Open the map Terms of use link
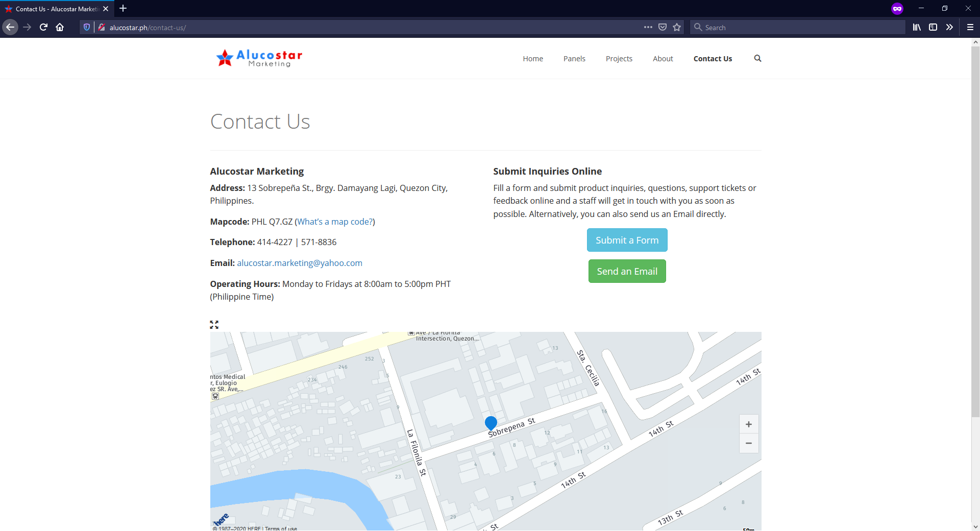Image resolution: width=980 pixels, height=531 pixels. pyautogui.click(x=281, y=528)
